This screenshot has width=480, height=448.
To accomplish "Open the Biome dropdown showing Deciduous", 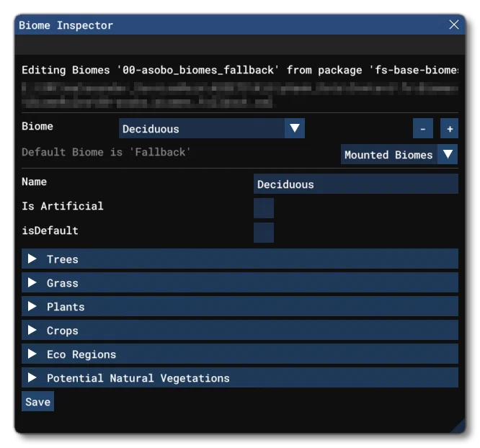I will (x=211, y=128).
